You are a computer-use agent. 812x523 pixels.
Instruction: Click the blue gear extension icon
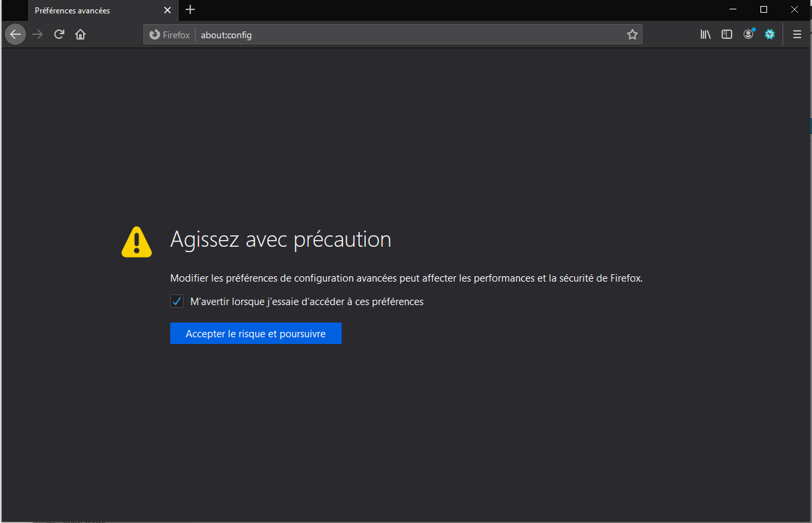(x=770, y=35)
